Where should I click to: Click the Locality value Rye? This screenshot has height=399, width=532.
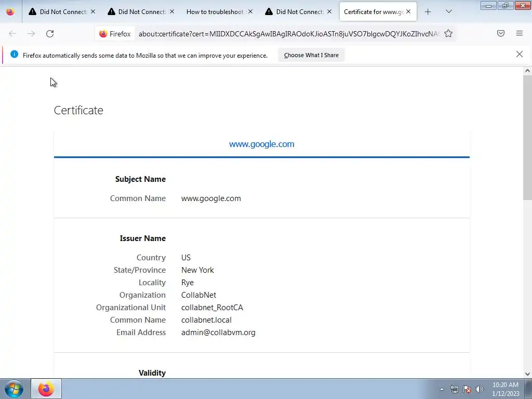click(187, 283)
